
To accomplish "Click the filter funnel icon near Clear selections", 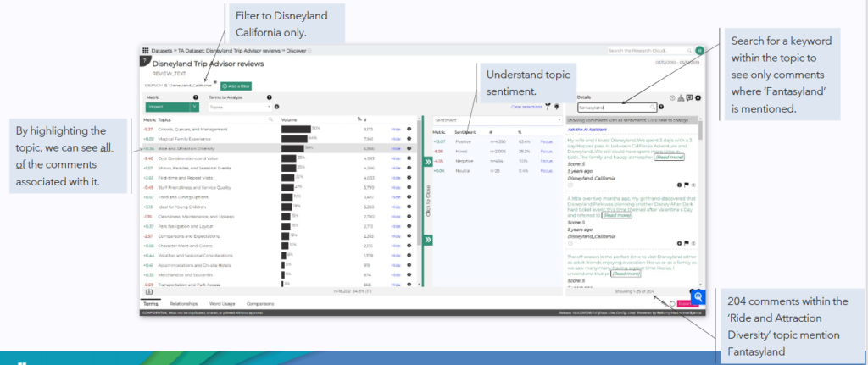I will pos(548,107).
